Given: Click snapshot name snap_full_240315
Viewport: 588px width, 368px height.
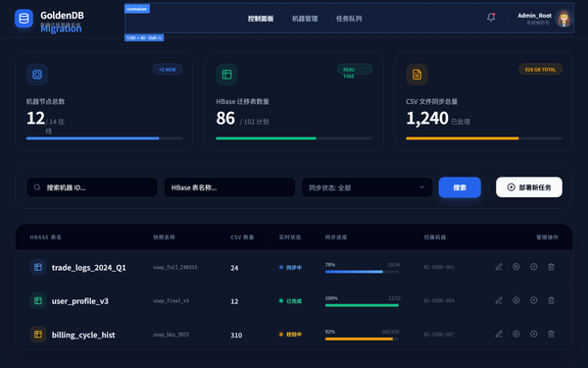Looking at the screenshot, I should coord(175,267).
